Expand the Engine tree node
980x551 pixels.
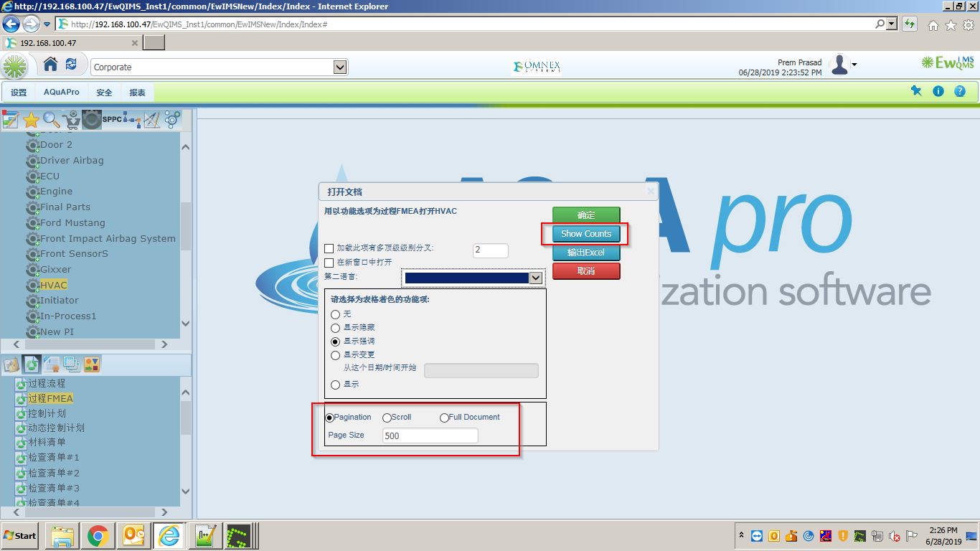(x=32, y=192)
